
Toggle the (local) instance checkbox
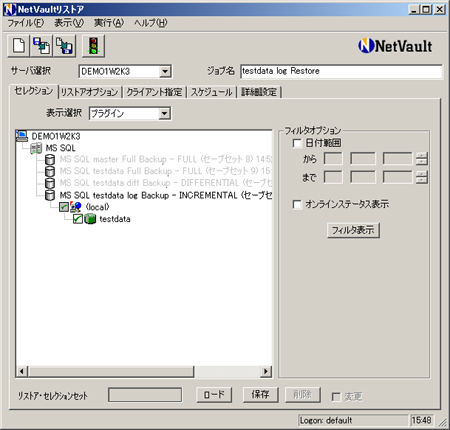(64, 207)
